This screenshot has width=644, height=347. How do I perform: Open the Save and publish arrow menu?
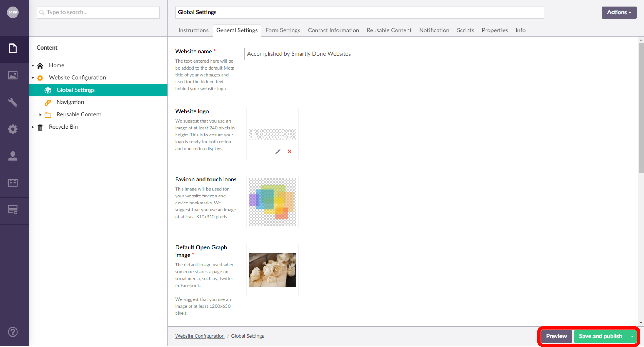click(632, 336)
